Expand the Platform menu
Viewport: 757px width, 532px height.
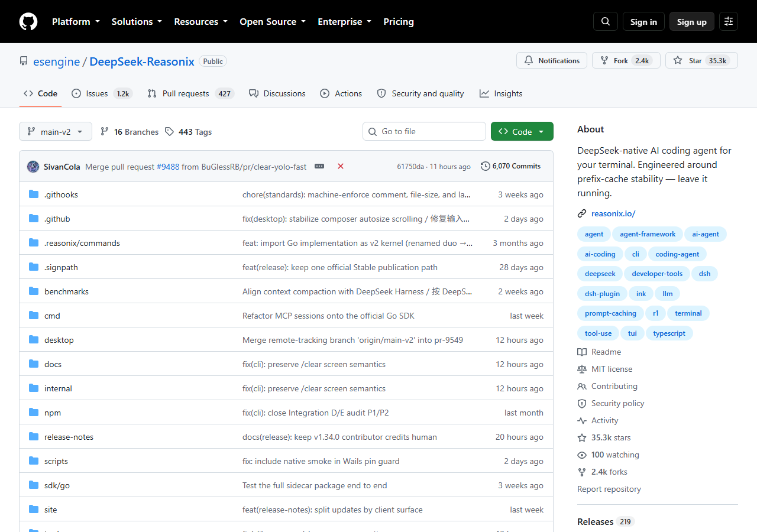pyautogui.click(x=76, y=22)
